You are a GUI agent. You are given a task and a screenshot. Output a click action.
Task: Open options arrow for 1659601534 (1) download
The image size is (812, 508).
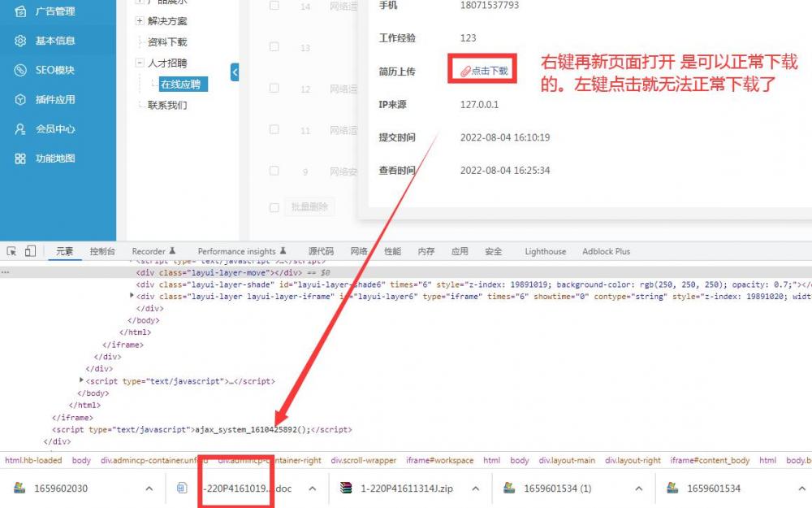click(x=638, y=488)
